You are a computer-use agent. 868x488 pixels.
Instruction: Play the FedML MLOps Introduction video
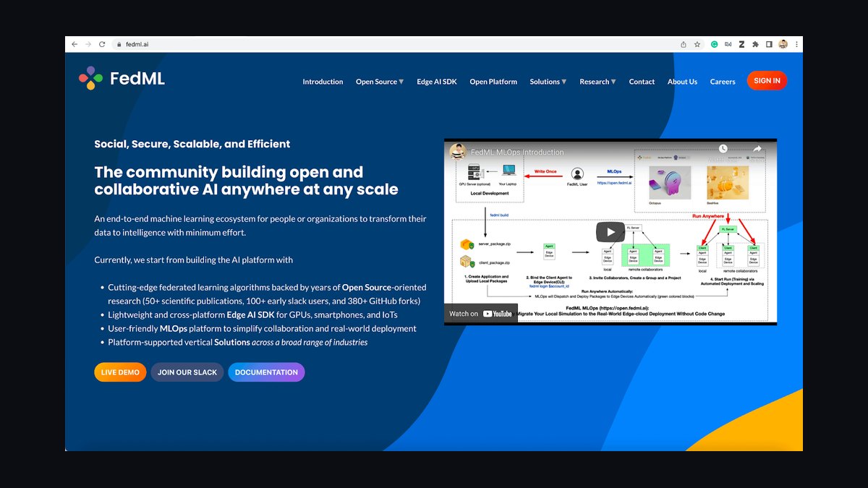coord(610,232)
